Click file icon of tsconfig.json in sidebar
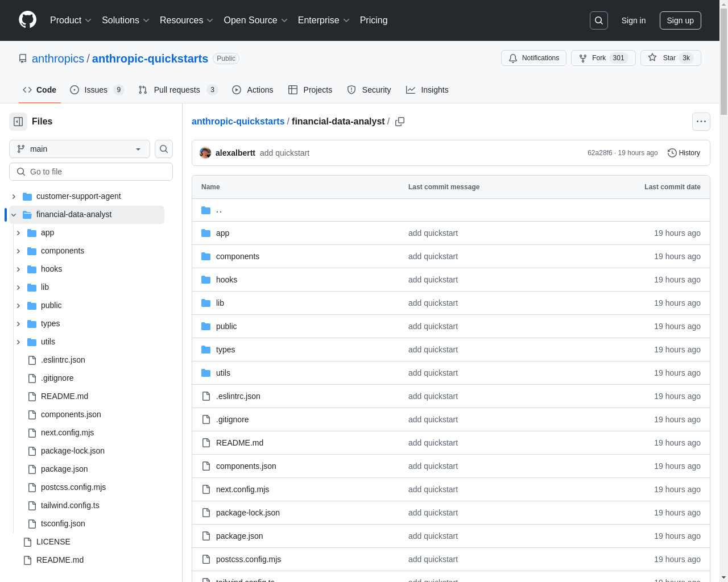Viewport: 728px width, 582px height. [x=32, y=523]
